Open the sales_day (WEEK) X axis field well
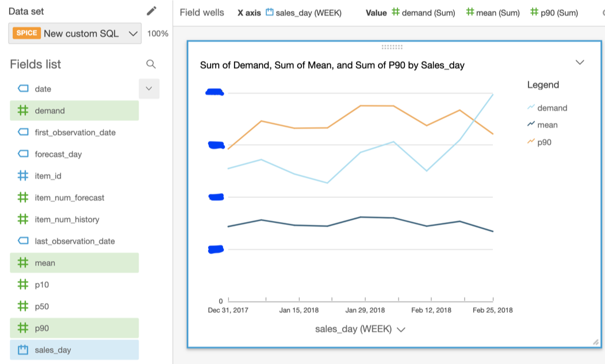 click(x=304, y=13)
